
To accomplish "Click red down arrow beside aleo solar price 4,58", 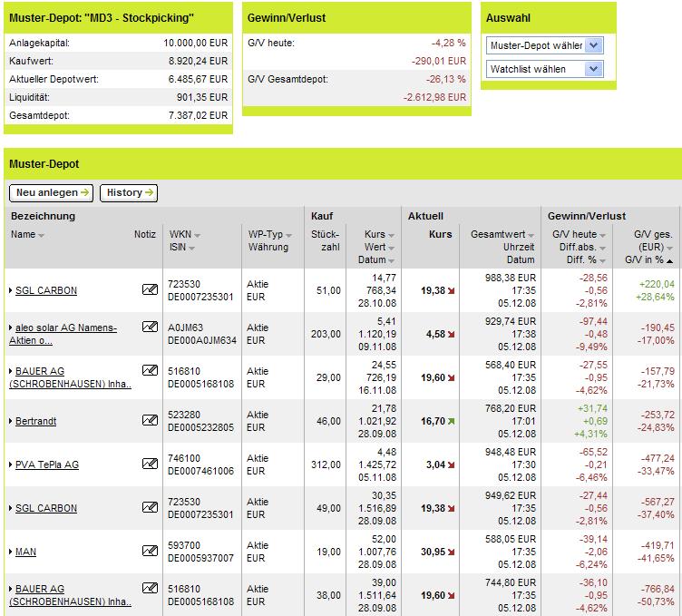I will pyautogui.click(x=451, y=335).
